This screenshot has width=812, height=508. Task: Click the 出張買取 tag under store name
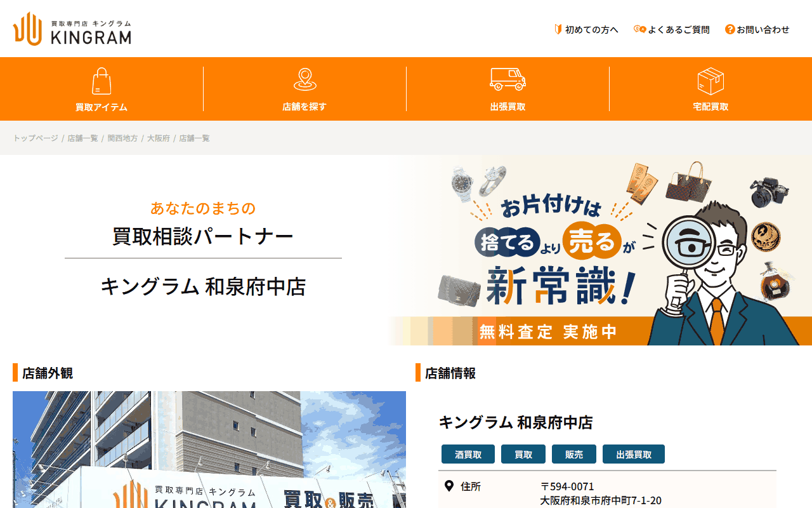(x=634, y=455)
